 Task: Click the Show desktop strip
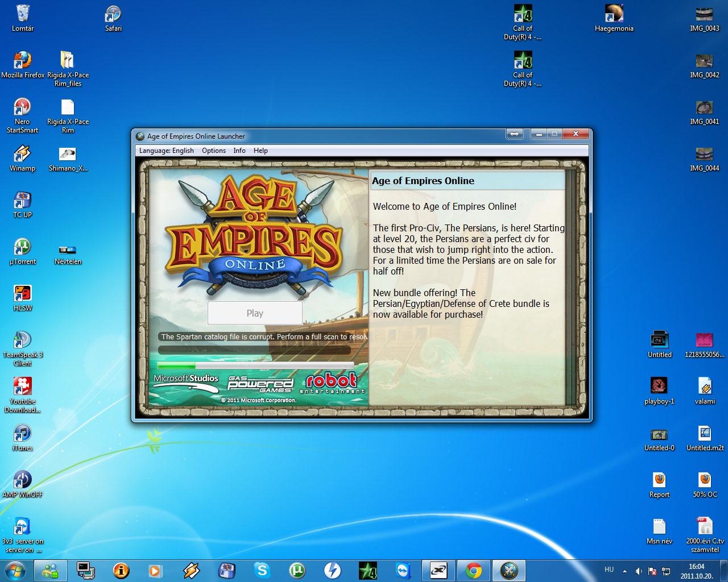click(x=724, y=571)
